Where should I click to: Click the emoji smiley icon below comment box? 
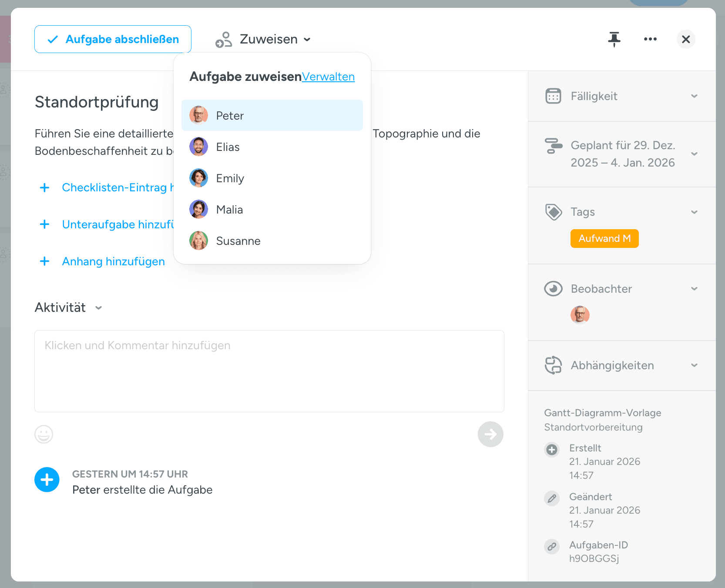[x=44, y=434]
